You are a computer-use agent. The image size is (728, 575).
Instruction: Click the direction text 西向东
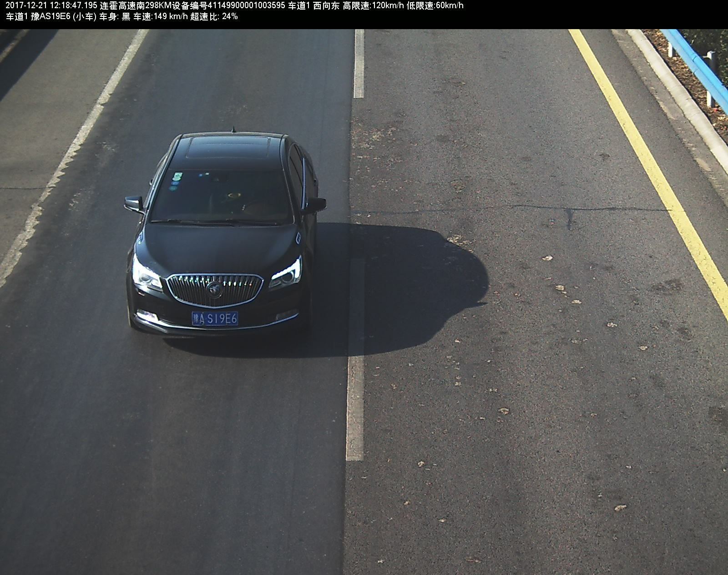326,5
